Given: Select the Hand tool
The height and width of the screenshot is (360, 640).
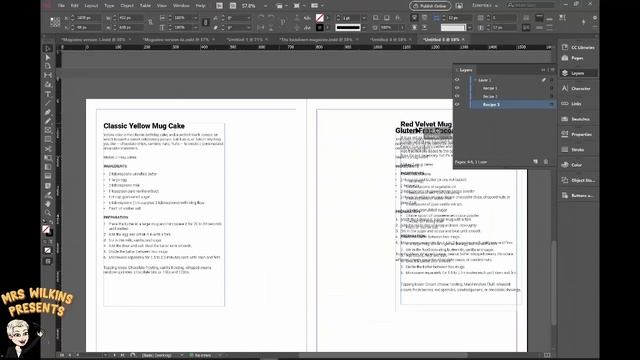Looking at the screenshot, I should pyautogui.click(x=48, y=204).
